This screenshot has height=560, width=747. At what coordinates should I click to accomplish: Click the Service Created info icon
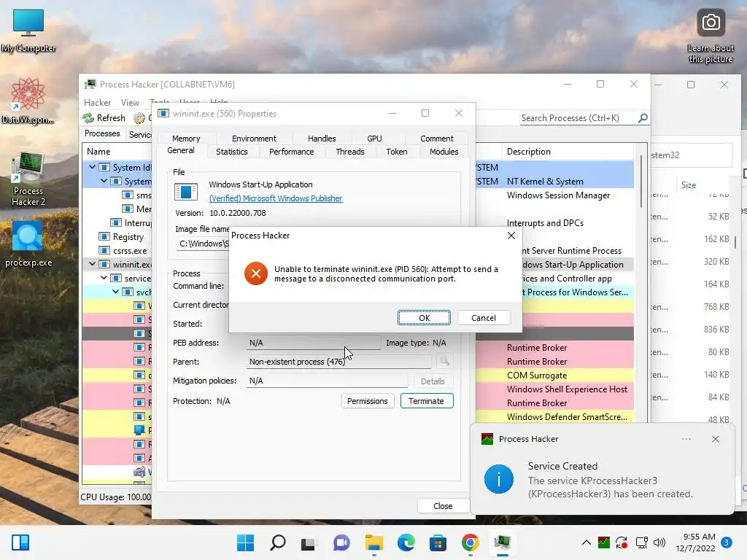point(499,479)
